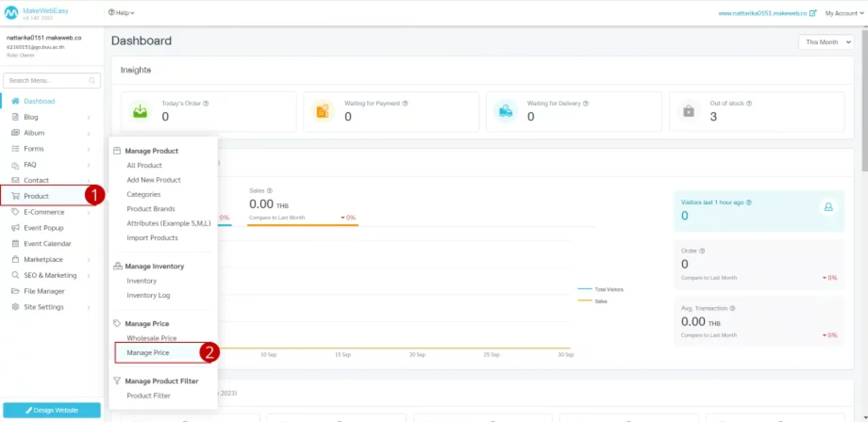The image size is (868, 422).
Task: Click the File Manager folder icon
Action: 15,291
